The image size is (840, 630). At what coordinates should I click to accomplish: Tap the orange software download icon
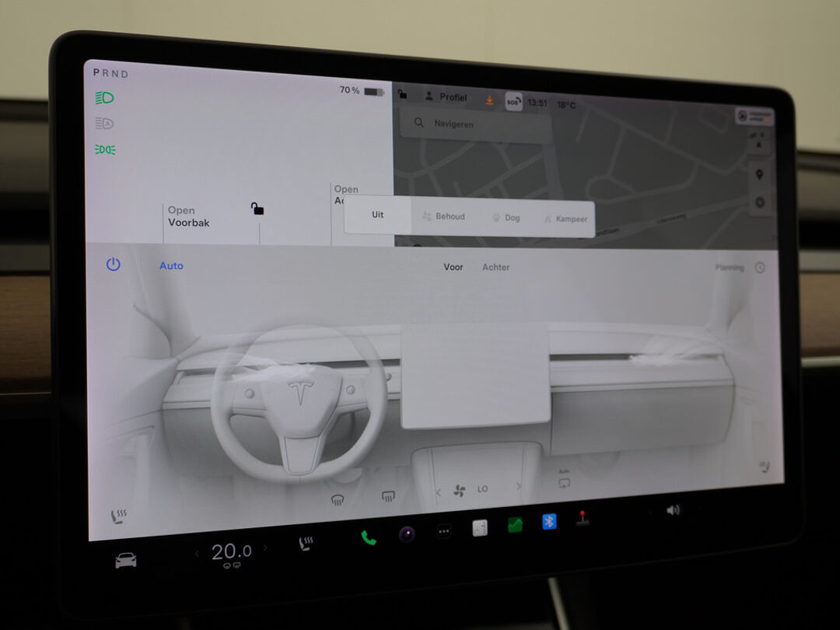click(489, 100)
